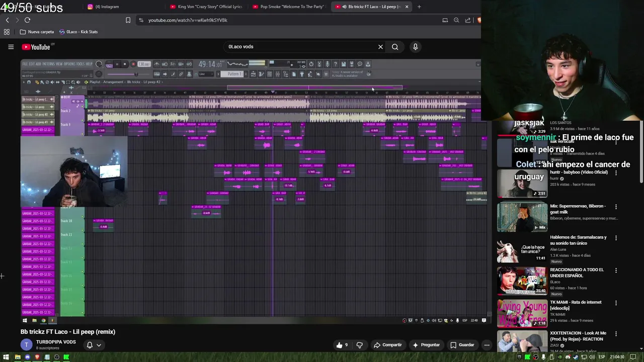Open the Nueva carpeta bookmark folder

[x=37, y=32]
